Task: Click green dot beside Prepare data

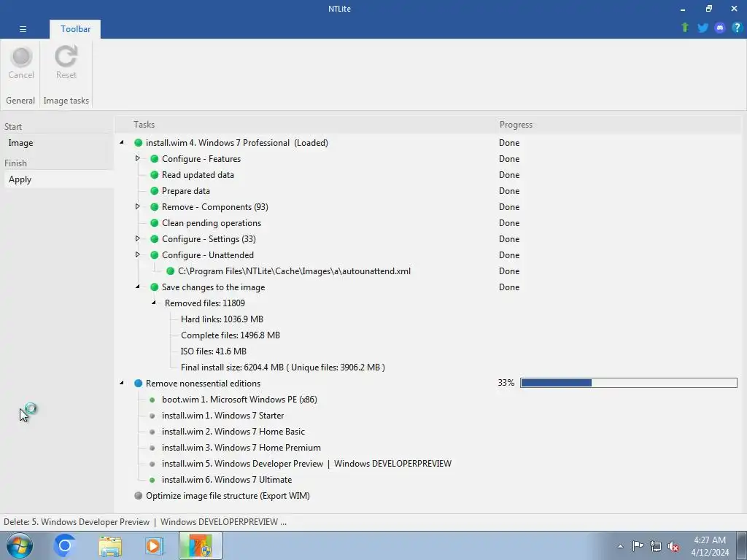Action: 155,191
